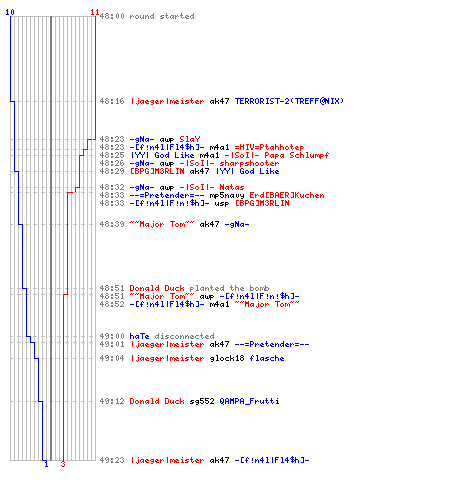450x500 pixels.
Task: Select =HIV=Ptahhotep player name
Action: tap(269, 147)
